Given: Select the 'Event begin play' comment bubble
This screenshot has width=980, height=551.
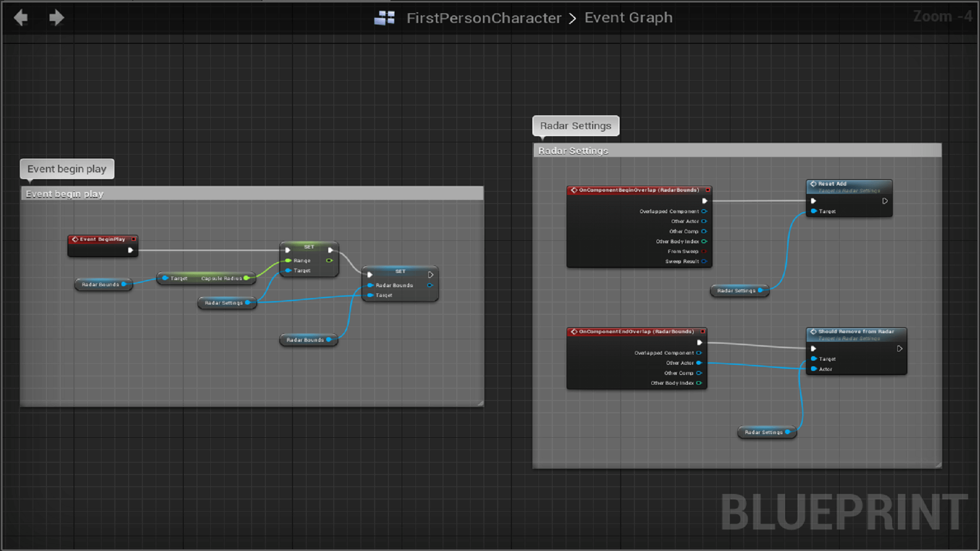Looking at the screenshot, I should tap(67, 169).
